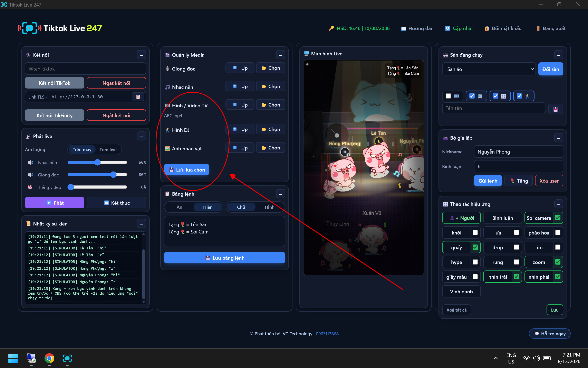
Task: Select the Trên máy volume tab
Action: click(x=82, y=149)
